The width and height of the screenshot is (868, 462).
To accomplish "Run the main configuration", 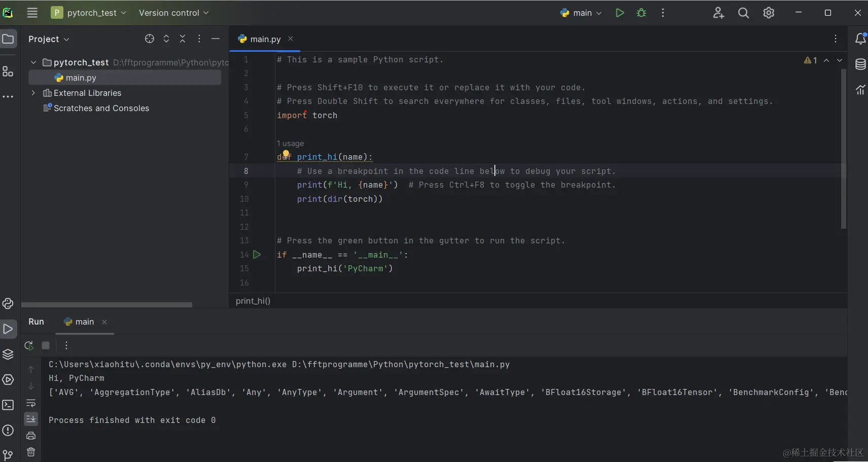I will [620, 13].
